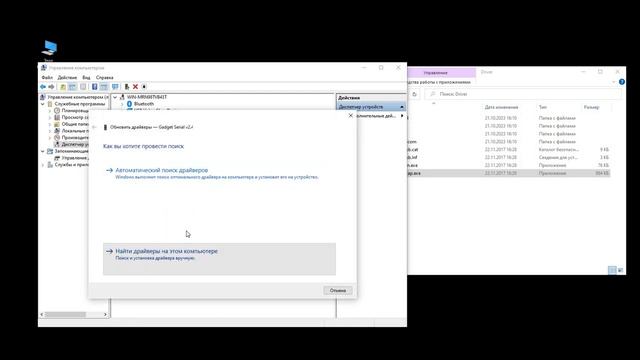Select the Каталог безопасности file row
Screen dimensions: 640x360
pos(509,150)
